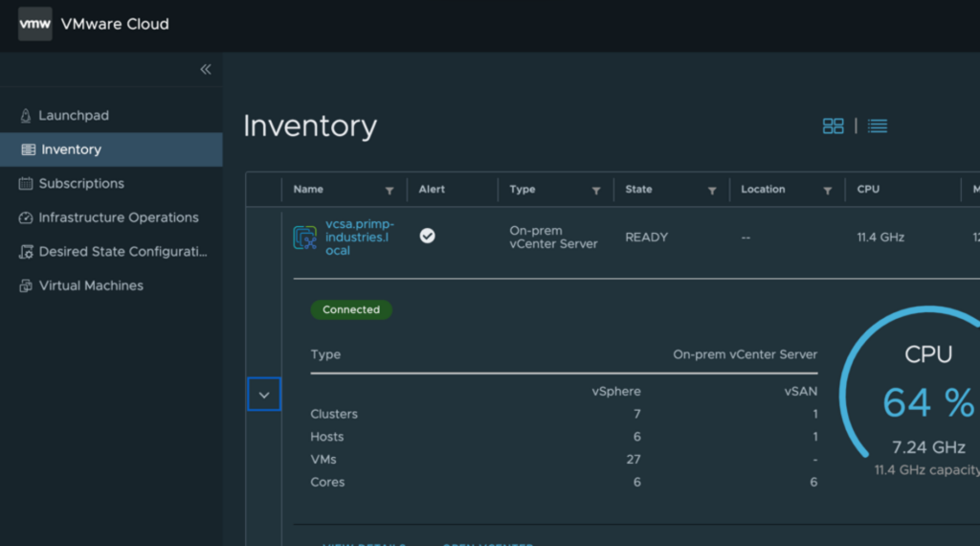Click the Inventory sidebar icon
The image size is (980, 546).
point(28,149)
